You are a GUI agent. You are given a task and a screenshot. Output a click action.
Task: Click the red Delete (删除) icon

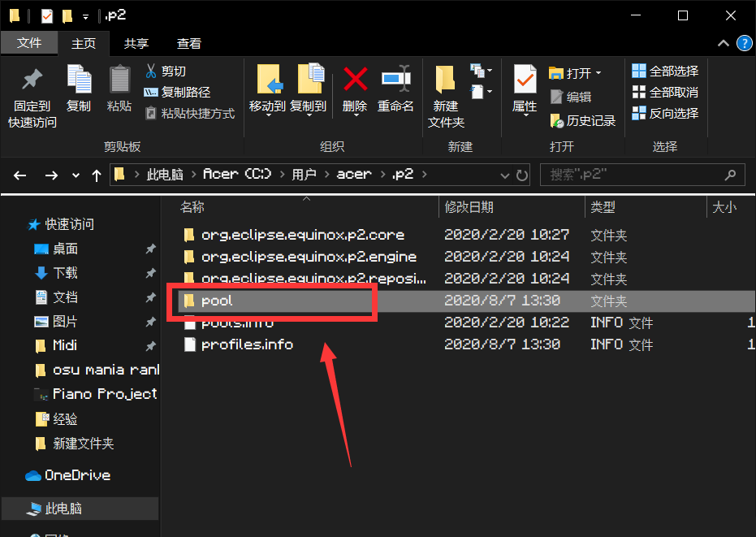tap(356, 79)
